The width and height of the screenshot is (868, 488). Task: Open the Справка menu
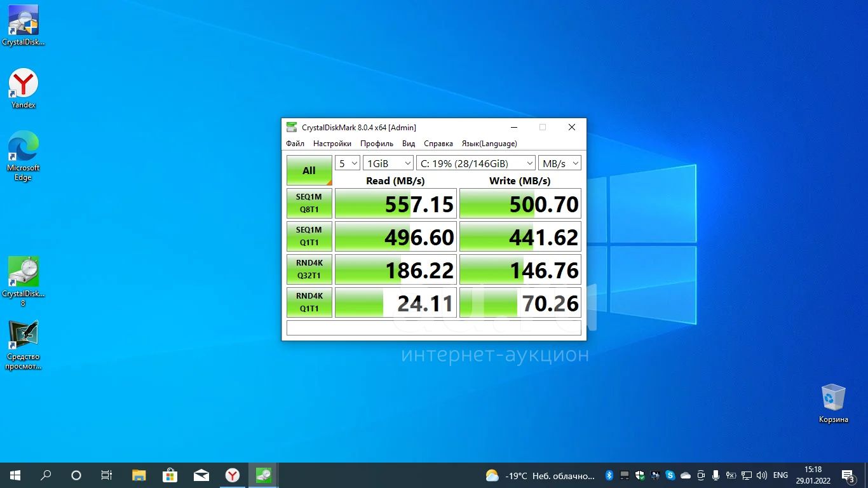click(438, 144)
